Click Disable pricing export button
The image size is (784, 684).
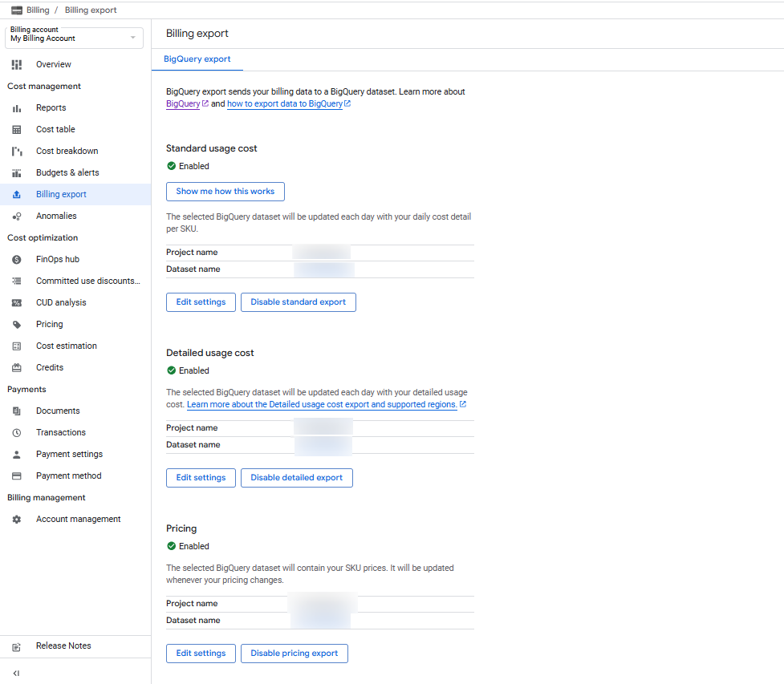(294, 654)
